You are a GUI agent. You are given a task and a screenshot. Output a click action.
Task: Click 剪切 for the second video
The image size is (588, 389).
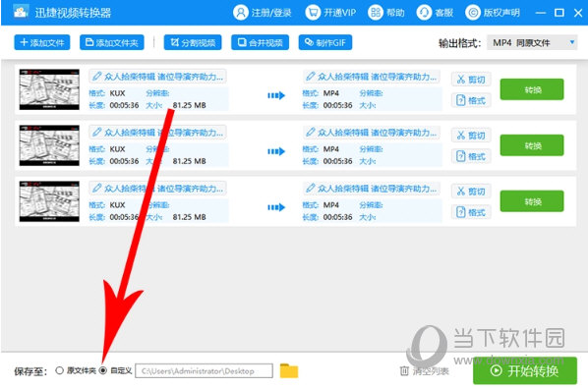(x=471, y=135)
